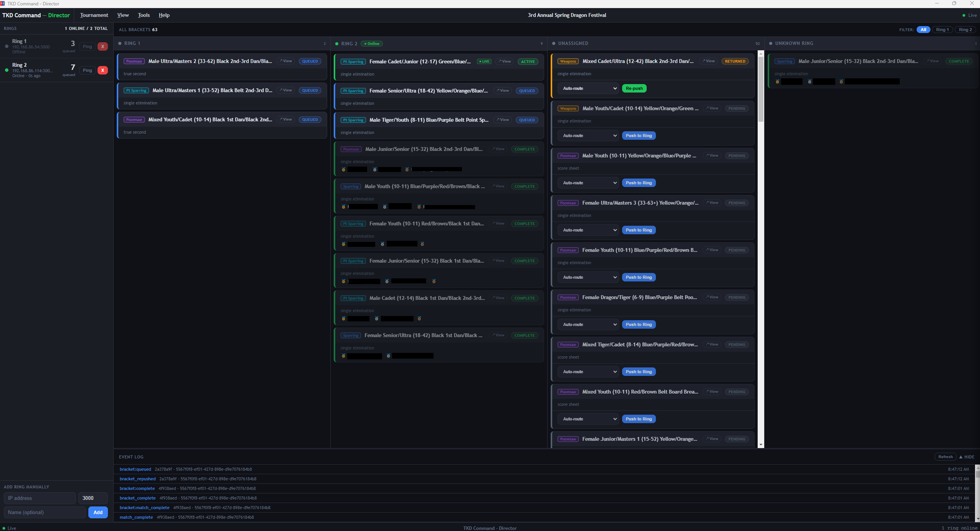Click the Ring 2 Online status badge
Image resolution: width=980 pixels, height=531 pixels.
tap(372, 43)
